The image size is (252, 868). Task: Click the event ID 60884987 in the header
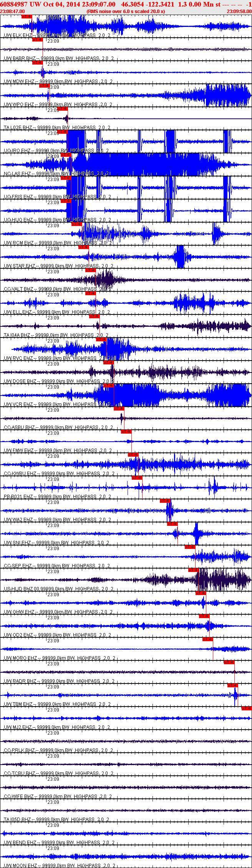[13, 4]
